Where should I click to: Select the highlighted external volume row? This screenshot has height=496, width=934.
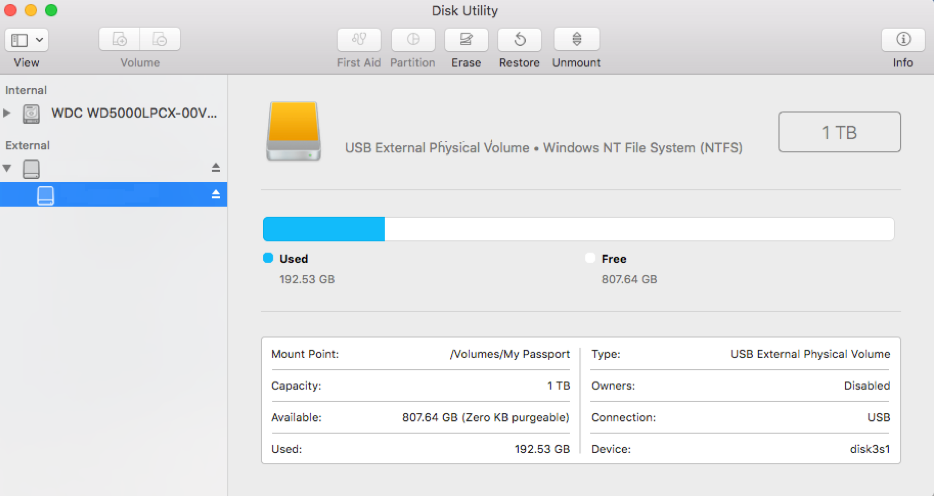coord(113,195)
